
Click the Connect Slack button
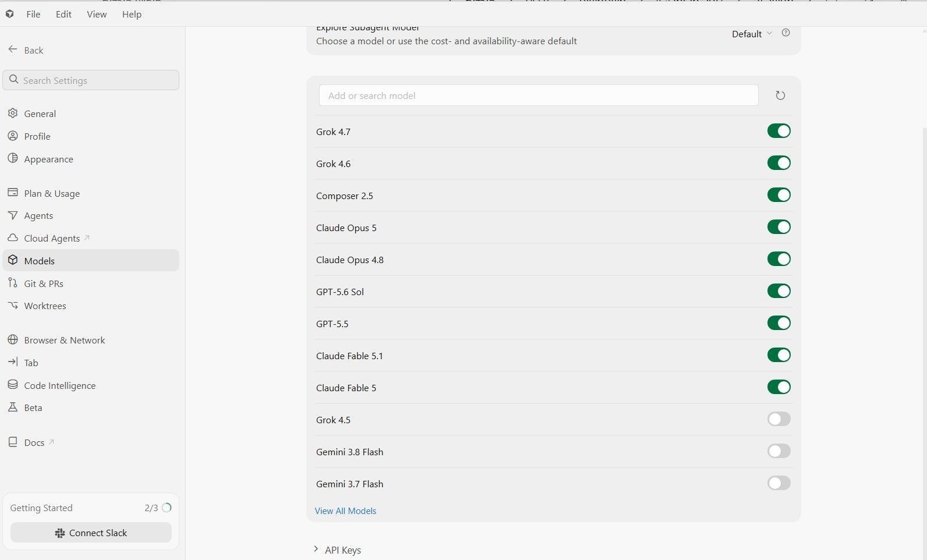91,533
